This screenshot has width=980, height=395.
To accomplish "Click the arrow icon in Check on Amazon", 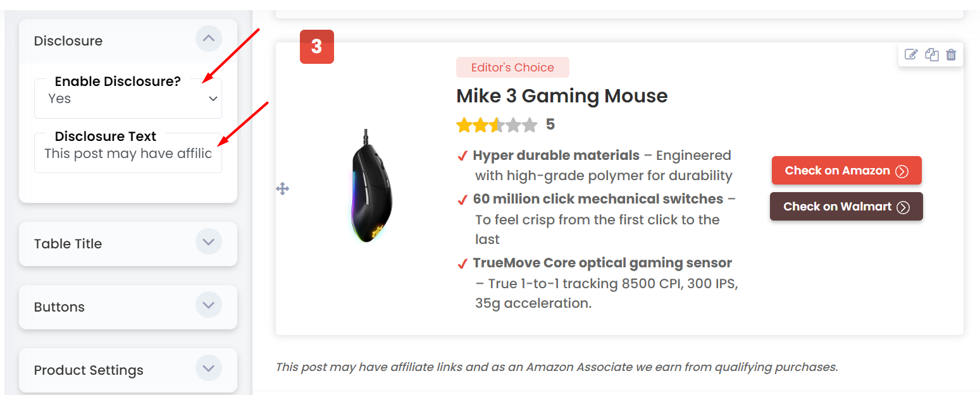I will pos(902,171).
